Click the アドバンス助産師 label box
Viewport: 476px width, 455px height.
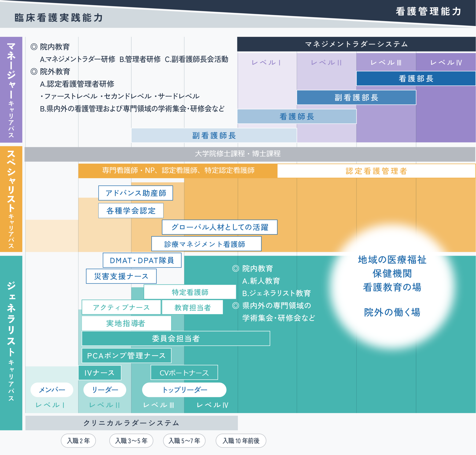pos(136,193)
